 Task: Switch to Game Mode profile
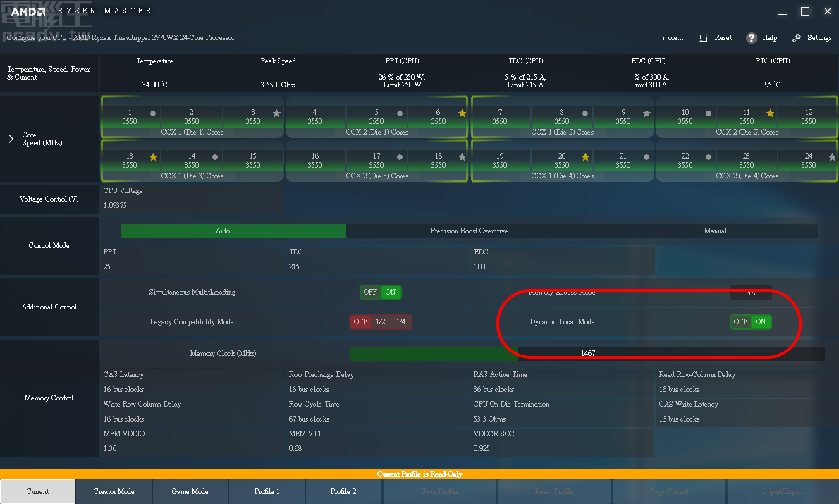pos(190,492)
